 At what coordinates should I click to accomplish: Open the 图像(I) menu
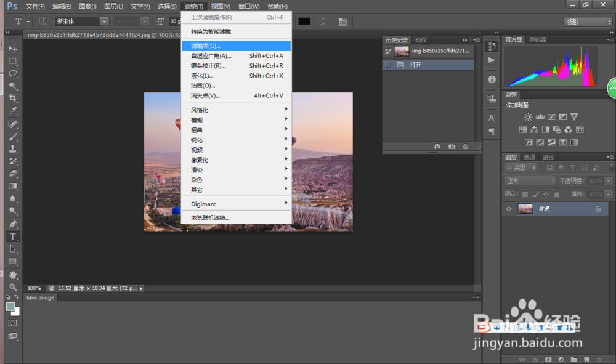pos(87,6)
